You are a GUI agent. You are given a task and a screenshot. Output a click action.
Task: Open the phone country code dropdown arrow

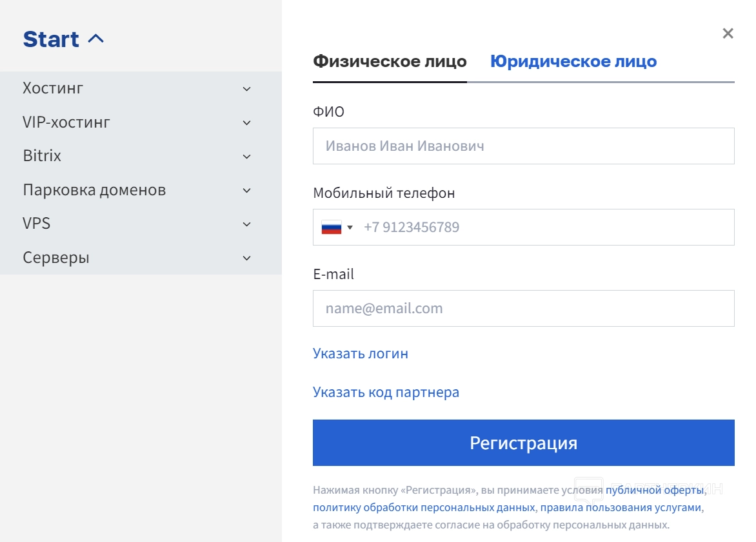tap(350, 227)
